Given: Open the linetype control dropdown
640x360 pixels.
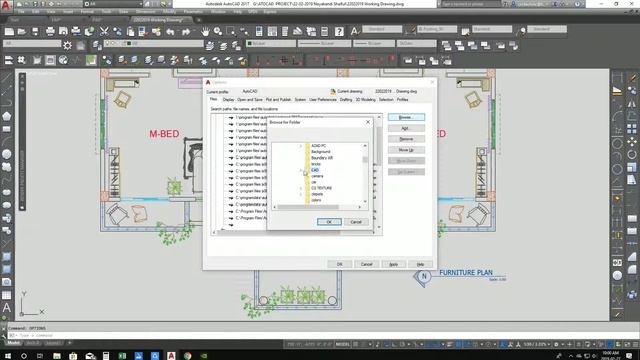Looking at the screenshot, I should 324,43.
